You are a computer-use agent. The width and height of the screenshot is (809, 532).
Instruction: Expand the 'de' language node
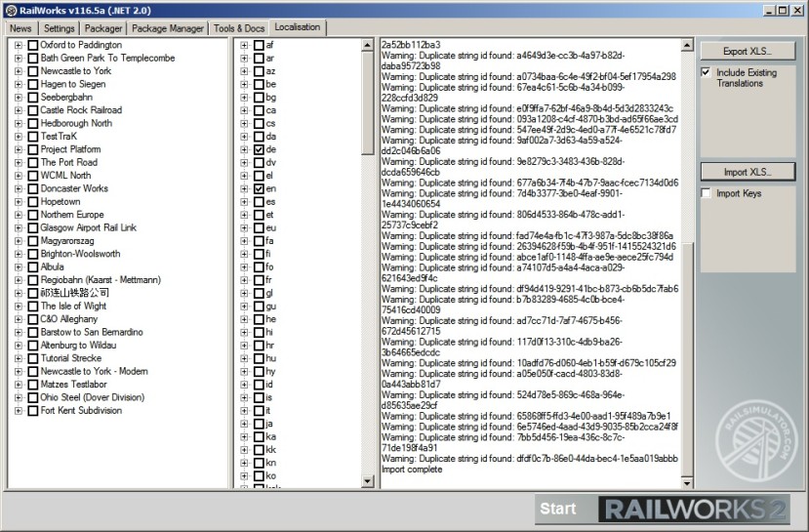[x=245, y=149]
